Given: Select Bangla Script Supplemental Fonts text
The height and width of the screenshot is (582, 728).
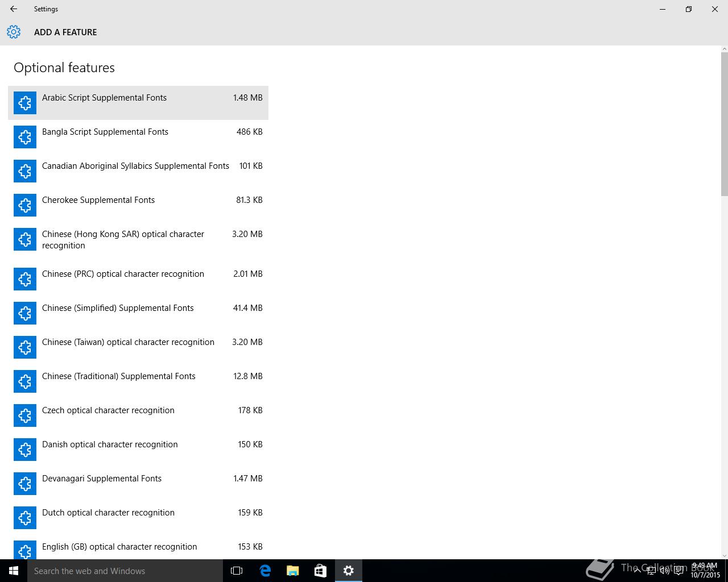Looking at the screenshot, I should 105,132.
